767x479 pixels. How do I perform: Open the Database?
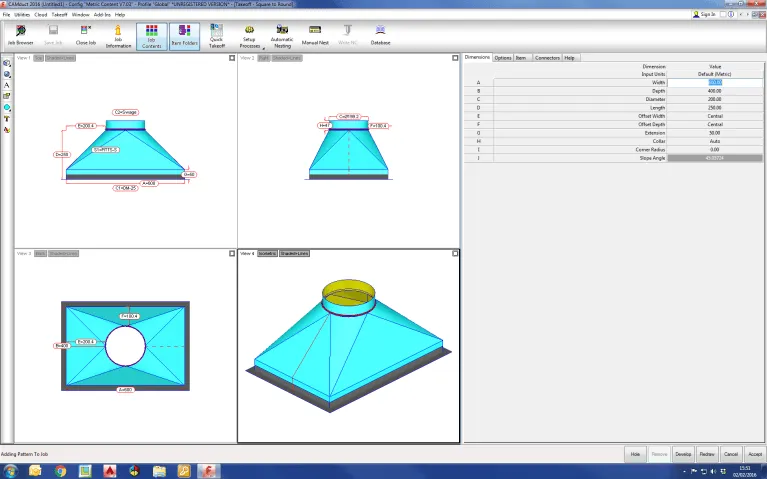click(x=380, y=36)
